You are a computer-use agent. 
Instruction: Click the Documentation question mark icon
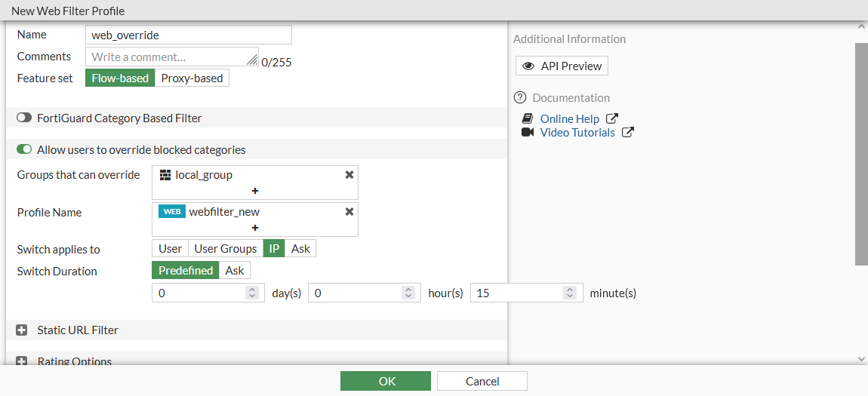[x=519, y=98]
